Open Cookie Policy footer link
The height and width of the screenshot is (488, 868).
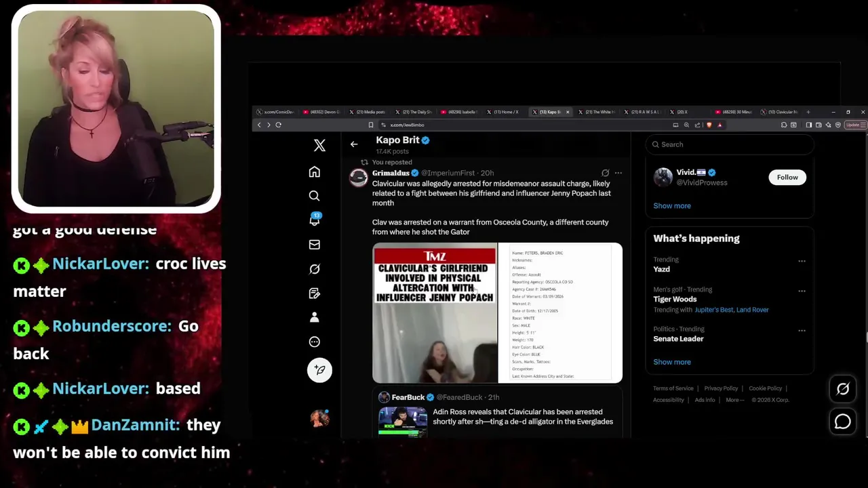766,388
